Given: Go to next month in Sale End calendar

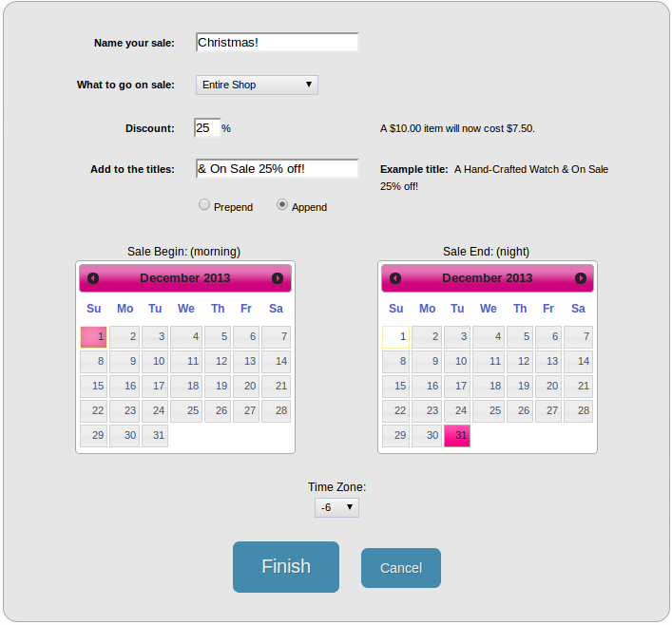Looking at the screenshot, I should [581, 278].
